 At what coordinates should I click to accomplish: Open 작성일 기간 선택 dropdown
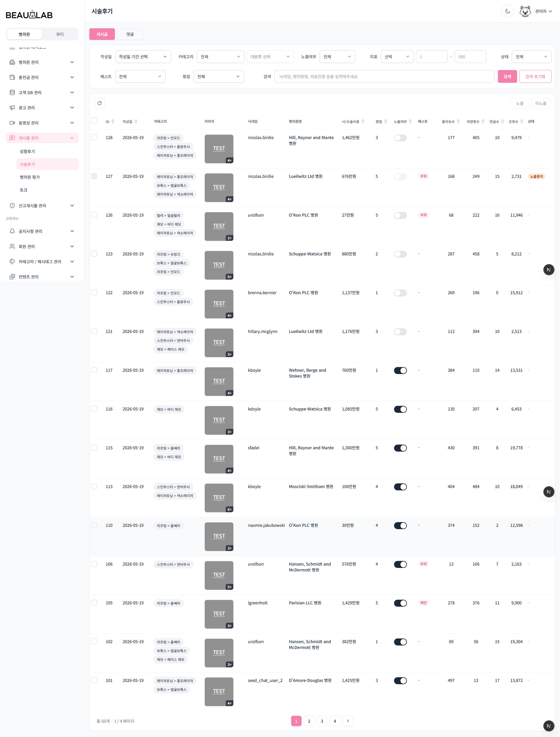143,57
